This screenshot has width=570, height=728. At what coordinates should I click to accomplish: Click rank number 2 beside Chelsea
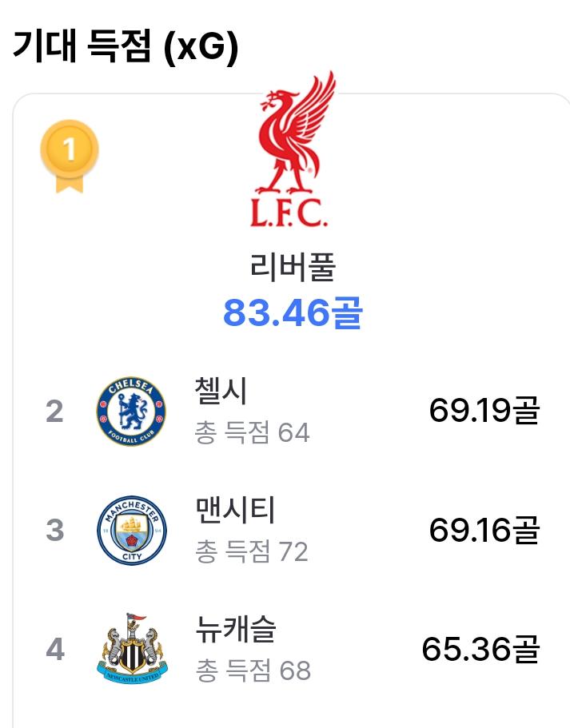click(x=55, y=412)
